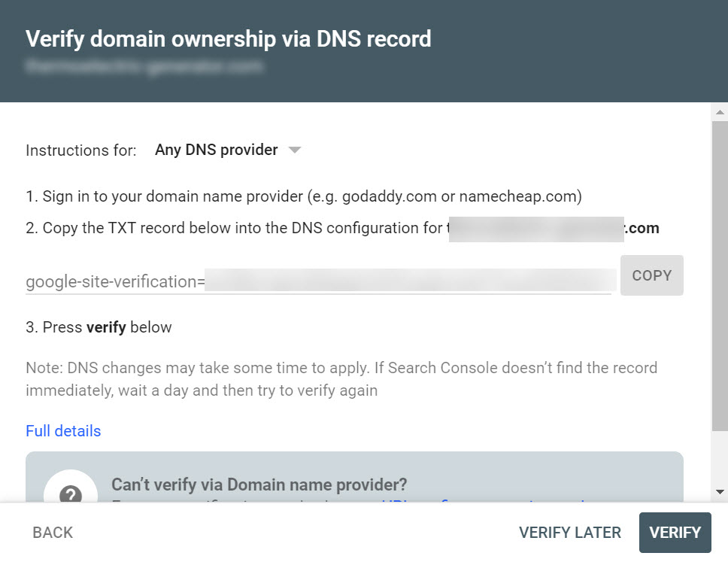Click the Instructions for label
The width and height of the screenshot is (728, 565).
pyautogui.click(x=81, y=150)
